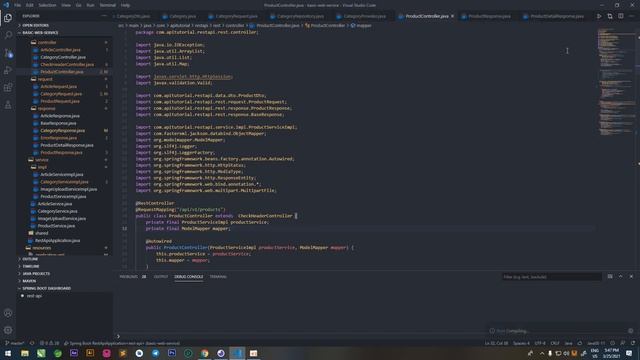
Task: Open the Selection menu
Action: pos(47,5)
